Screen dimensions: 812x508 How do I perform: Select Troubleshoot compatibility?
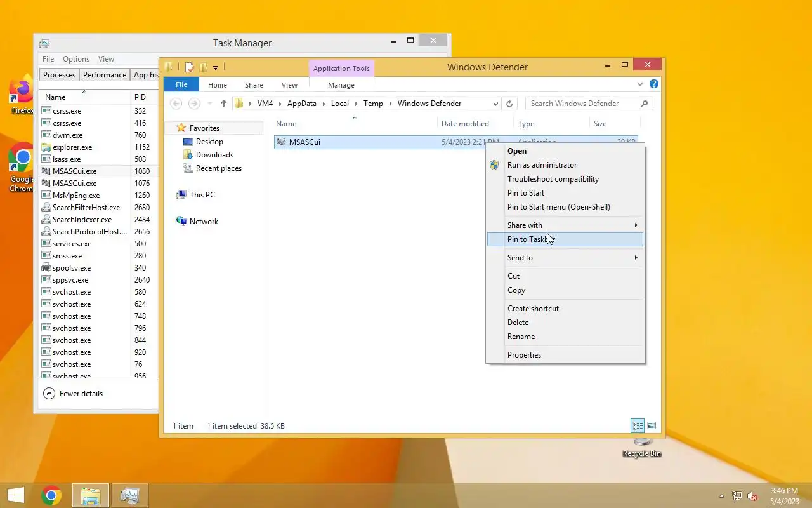[565, 178]
